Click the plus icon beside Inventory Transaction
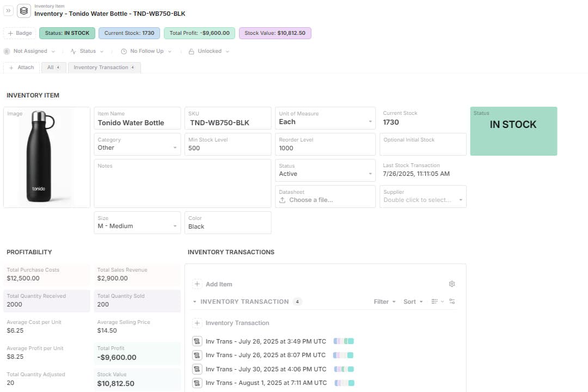Viewport: 588px width, 392px height. (x=197, y=323)
